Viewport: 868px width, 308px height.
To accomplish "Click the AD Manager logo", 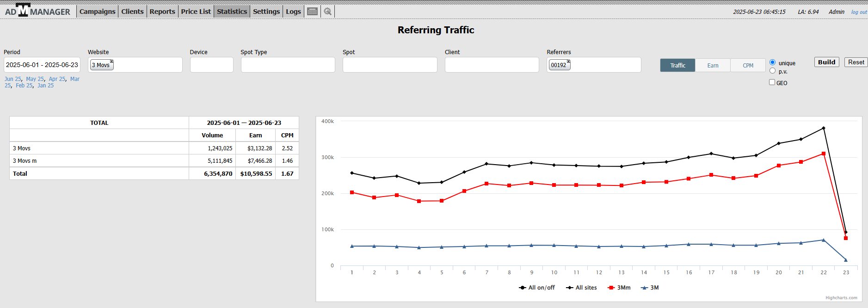I will (x=37, y=11).
